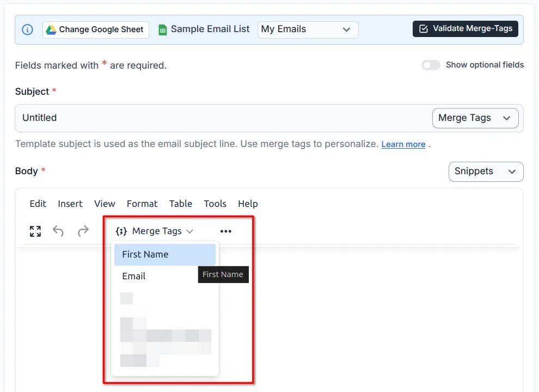Open the Format menu in the editor
The width and height of the screenshot is (539, 392).
(142, 204)
